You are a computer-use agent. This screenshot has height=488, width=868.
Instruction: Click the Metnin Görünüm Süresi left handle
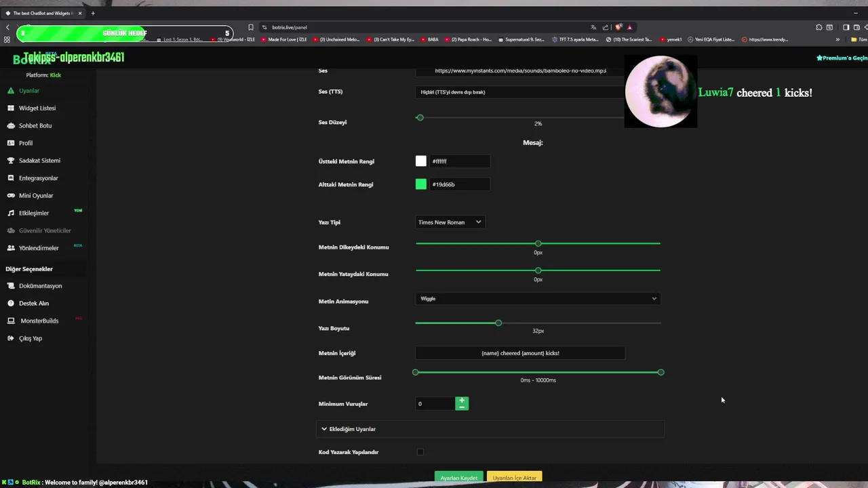point(416,372)
